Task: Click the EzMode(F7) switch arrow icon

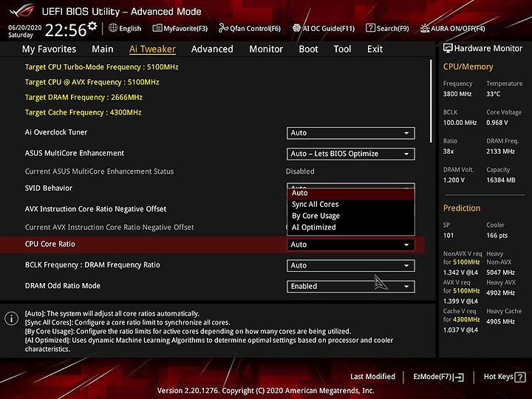Action: (x=458, y=377)
